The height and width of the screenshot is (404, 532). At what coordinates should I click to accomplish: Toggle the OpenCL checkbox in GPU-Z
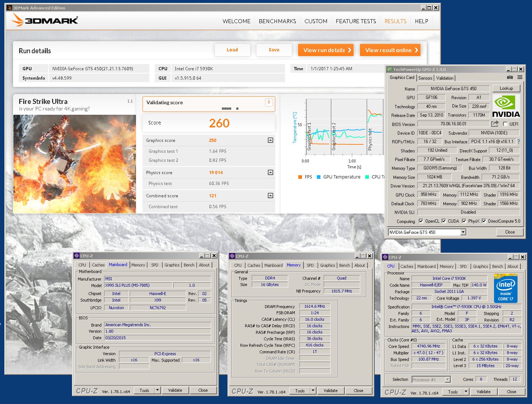[x=421, y=221]
